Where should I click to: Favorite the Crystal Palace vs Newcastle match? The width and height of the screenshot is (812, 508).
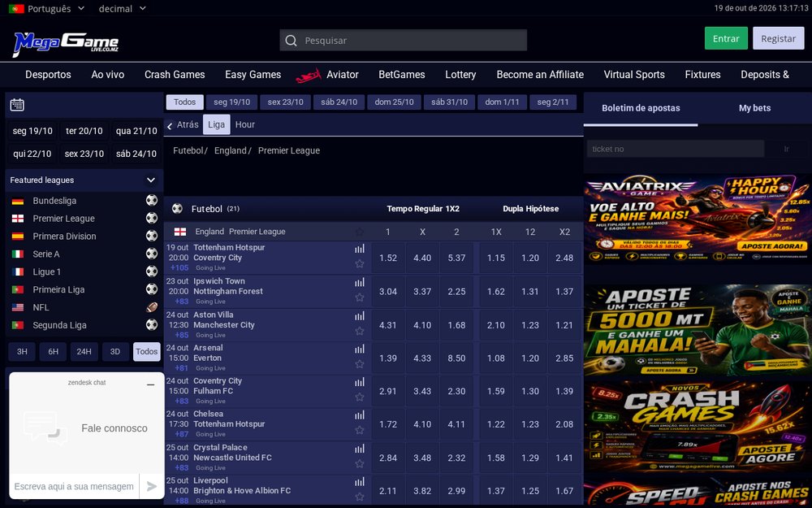(x=360, y=464)
